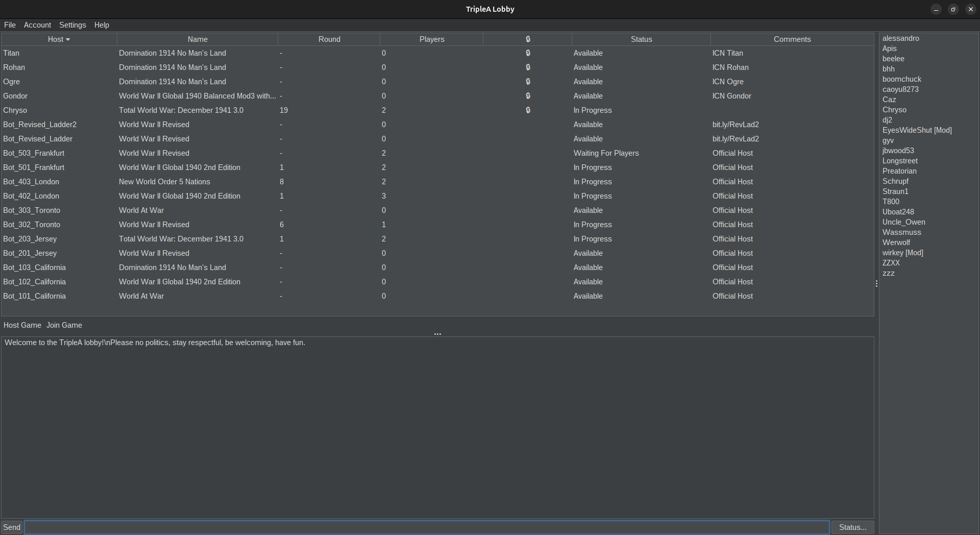Select player Werwolf in user list
Viewport: 980px width, 535px height.
click(896, 242)
